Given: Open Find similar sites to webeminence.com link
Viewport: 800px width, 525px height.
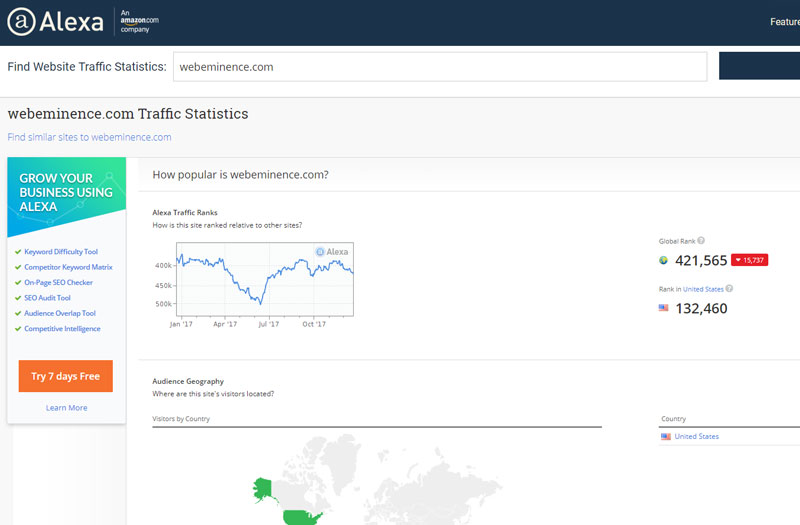Looking at the screenshot, I should click(x=89, y=137).
